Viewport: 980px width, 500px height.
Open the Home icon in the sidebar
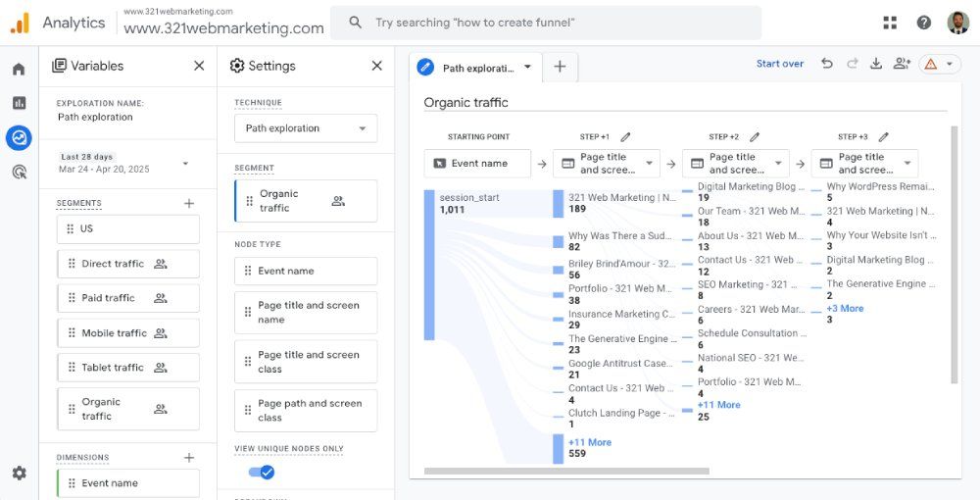pyautogui.click(x=19, y=70)
